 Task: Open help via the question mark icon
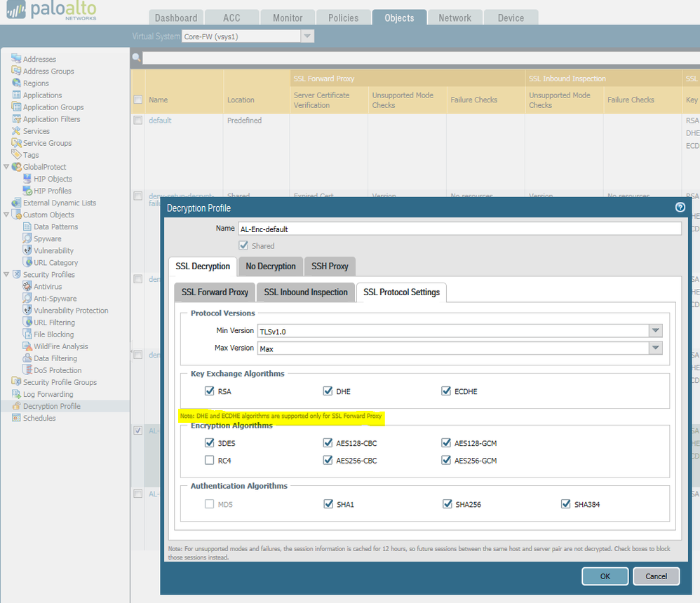[680, 208]
